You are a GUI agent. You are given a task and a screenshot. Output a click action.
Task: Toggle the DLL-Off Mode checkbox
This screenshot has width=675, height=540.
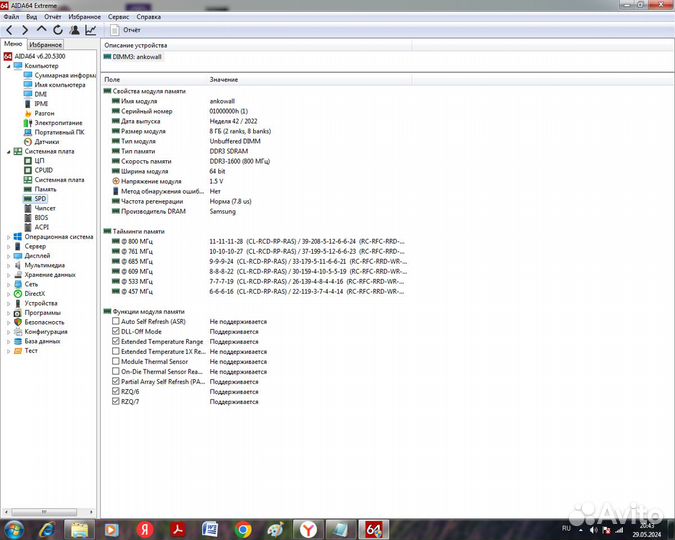[x=116, y=332]
